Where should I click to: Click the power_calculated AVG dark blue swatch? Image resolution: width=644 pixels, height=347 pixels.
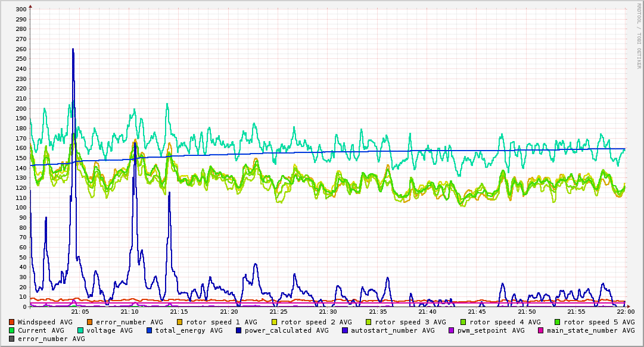239,330
